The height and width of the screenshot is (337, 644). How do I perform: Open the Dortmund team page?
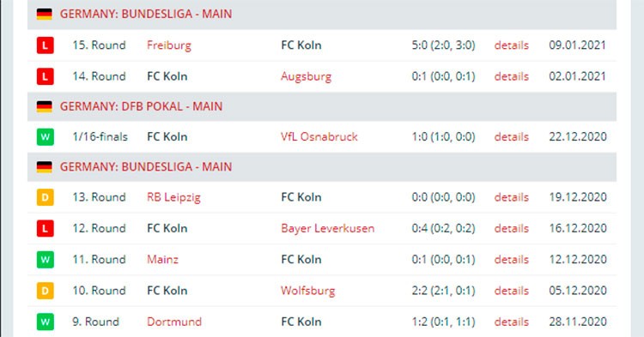point(174,322)
